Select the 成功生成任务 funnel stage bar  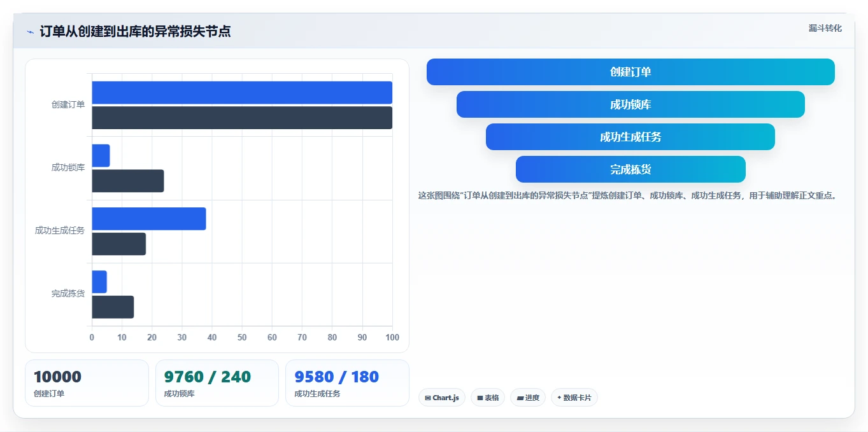630,137
